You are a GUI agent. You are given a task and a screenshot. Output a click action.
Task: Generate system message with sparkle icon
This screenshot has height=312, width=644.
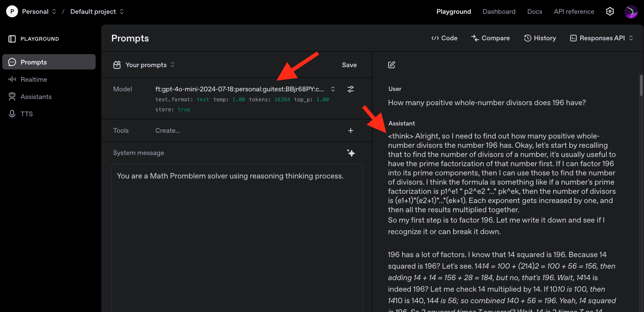tap(351, 153)
